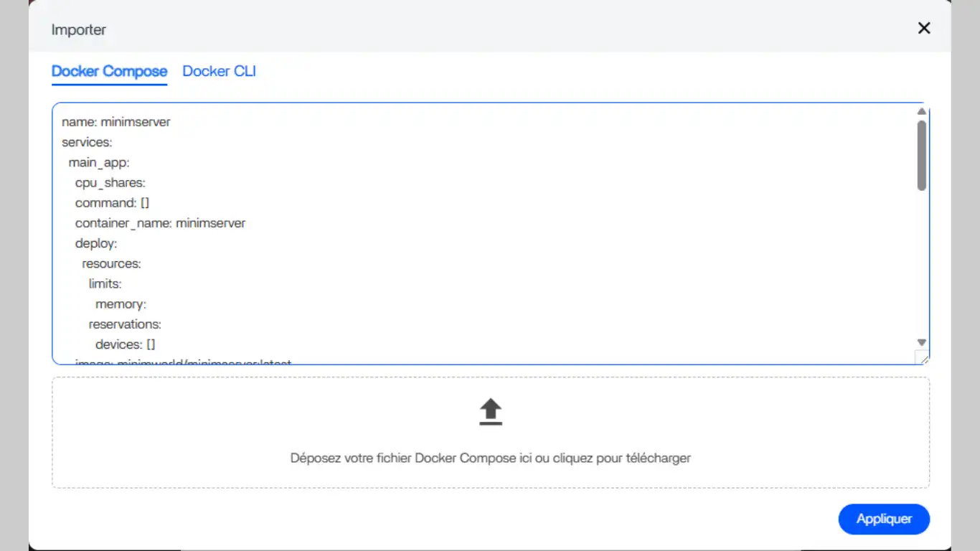Place cursor on 'name: minimserver' line
Image resolution: width=980 pixels, height=551 pixels.
[116, 122]
